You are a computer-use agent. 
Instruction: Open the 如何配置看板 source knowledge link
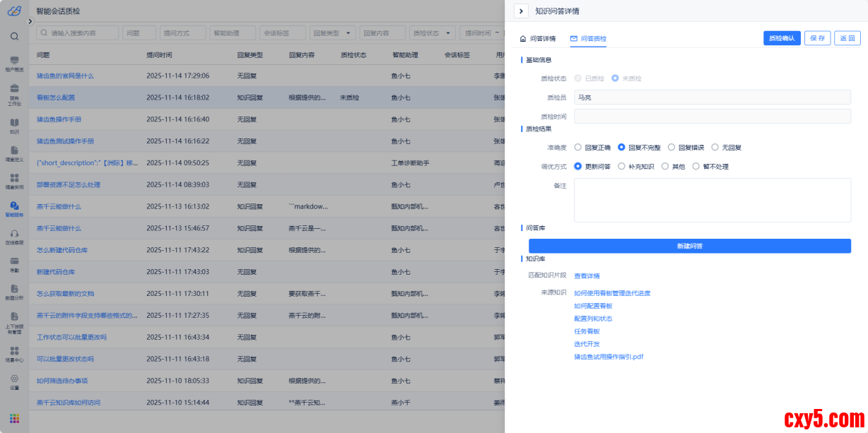point(593,306)
